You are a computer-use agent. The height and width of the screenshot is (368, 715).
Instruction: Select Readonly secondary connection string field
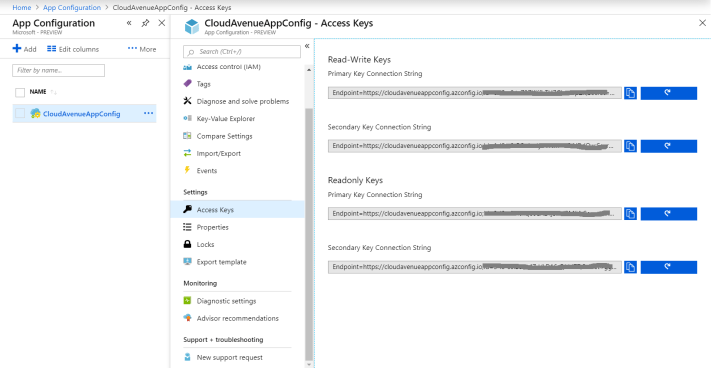click(475, 267)
